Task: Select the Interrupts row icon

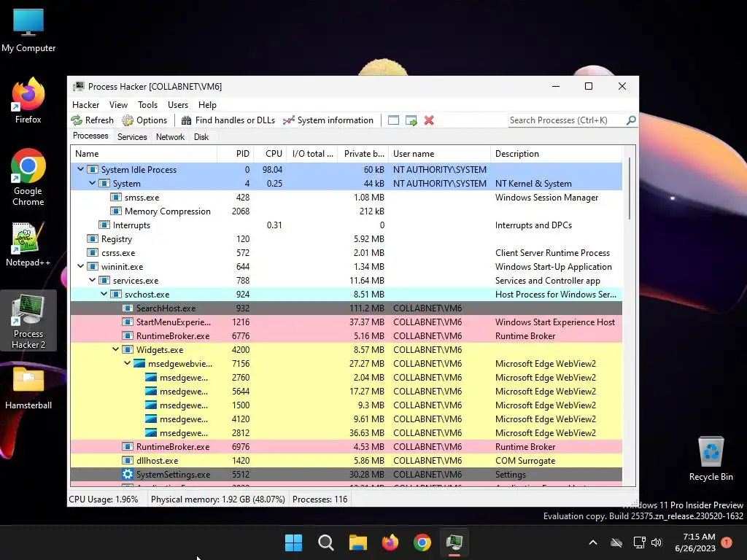Action: click(x=104, y=225)
